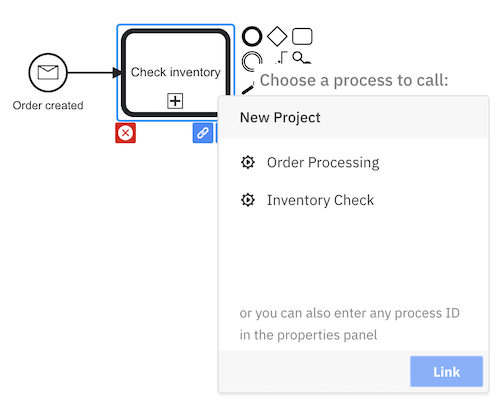Append an intermediate event with the double-circle icon
500x407 pixels.
coord(252,61)
